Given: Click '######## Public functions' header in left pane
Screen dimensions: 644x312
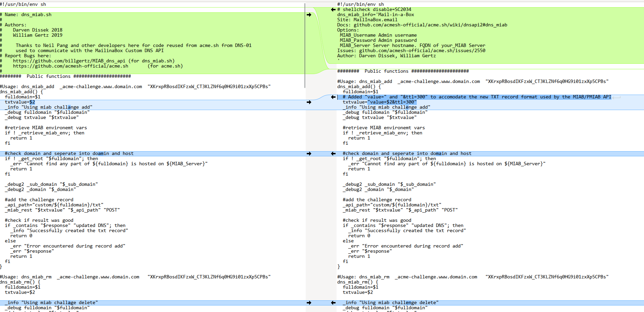Looking at the screenshot, I should (x=65, y=76).
